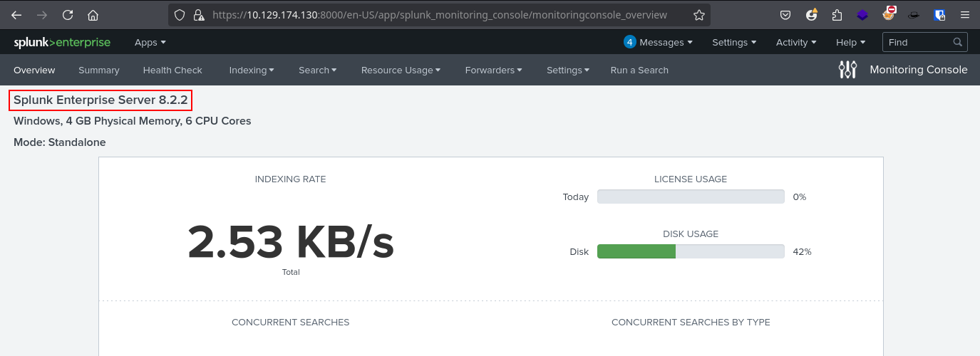
Task: Save the page to Pocket
Action: [785, 14]
